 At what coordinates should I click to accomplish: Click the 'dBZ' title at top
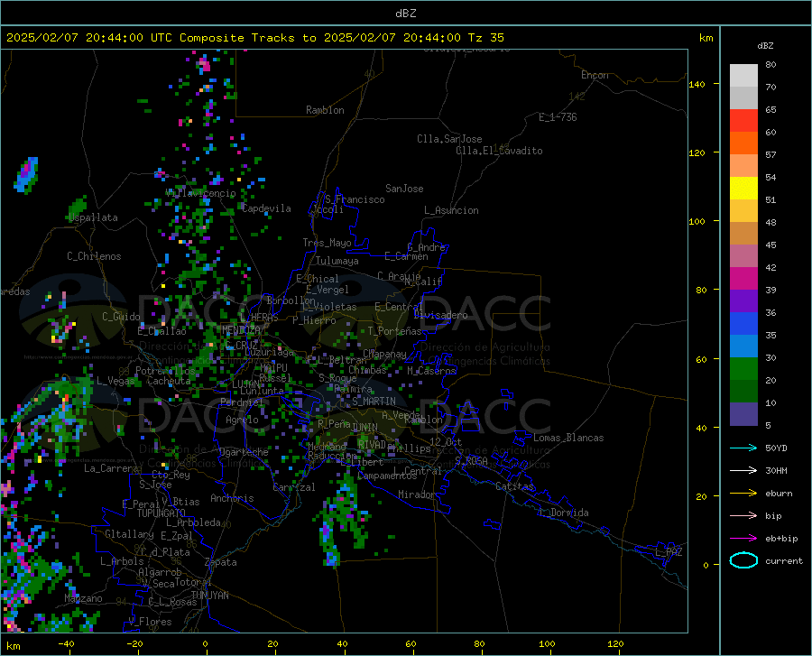[405, 14]
